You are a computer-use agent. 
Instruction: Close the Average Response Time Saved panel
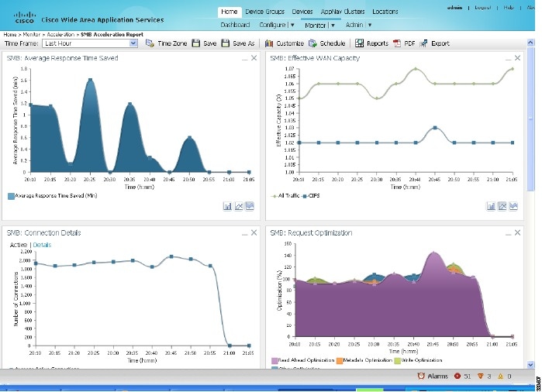(x=254, y=58)
